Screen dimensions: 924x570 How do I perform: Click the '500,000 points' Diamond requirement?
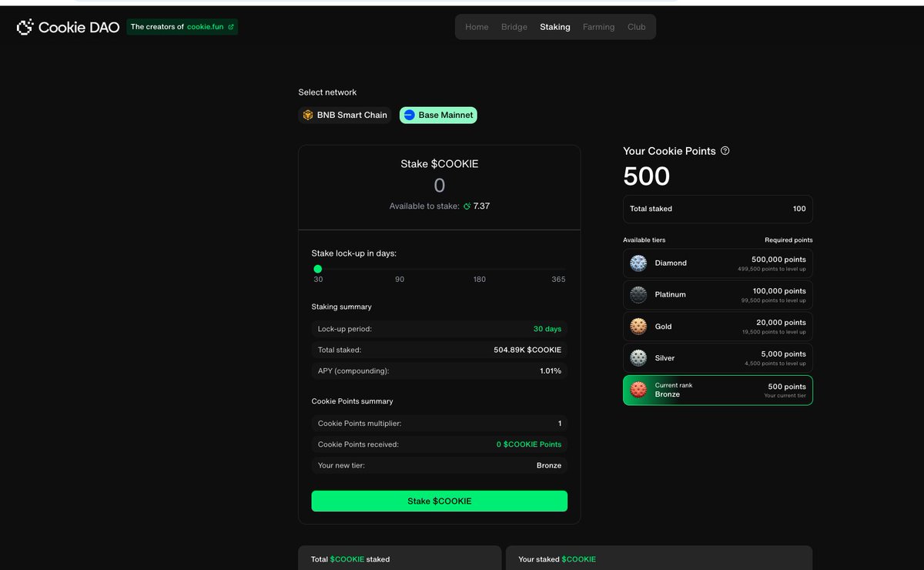pos(778,260)
